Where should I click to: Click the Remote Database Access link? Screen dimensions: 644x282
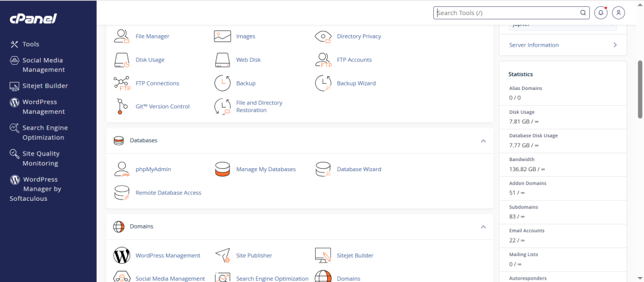[168, 193]
